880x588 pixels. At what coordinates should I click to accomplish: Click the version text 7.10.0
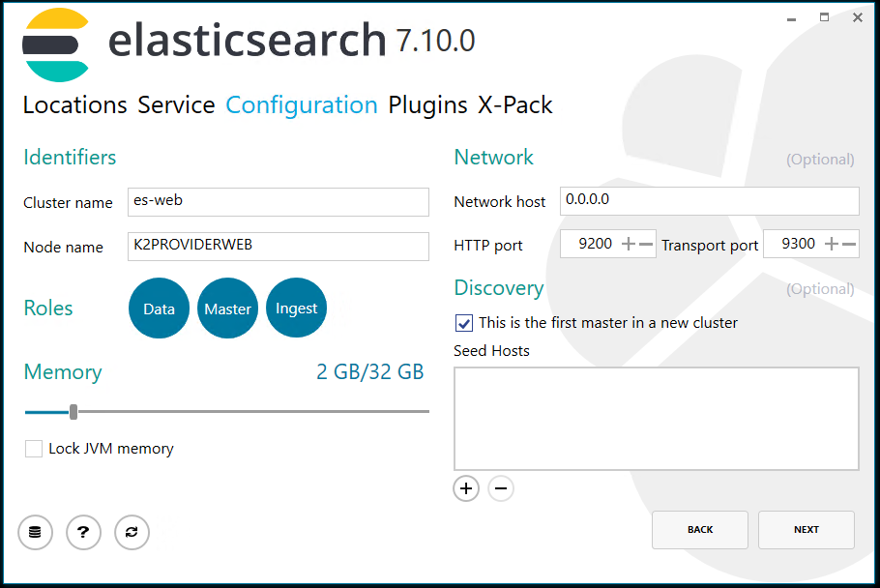(x=435, y=41)
